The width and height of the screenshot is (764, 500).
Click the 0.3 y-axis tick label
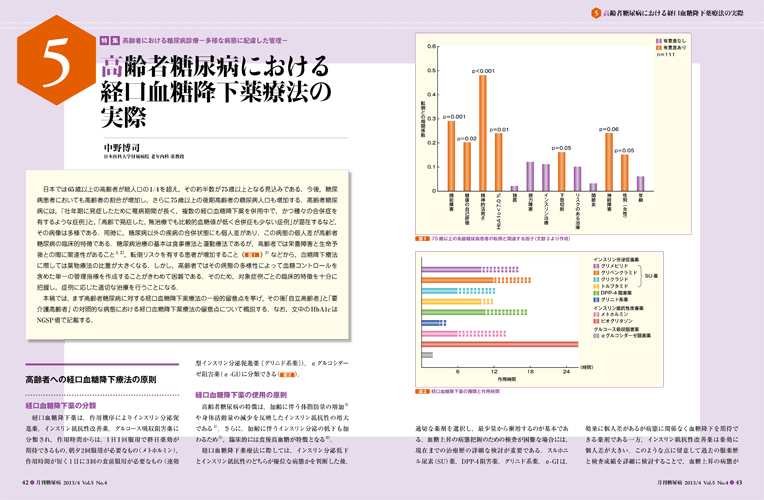tap(431, 118)
